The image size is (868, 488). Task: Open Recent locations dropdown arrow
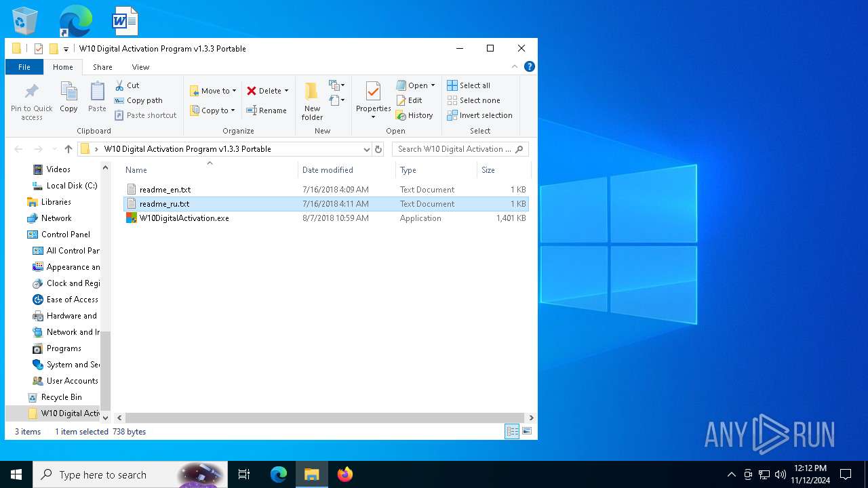[x=53, y=149]
